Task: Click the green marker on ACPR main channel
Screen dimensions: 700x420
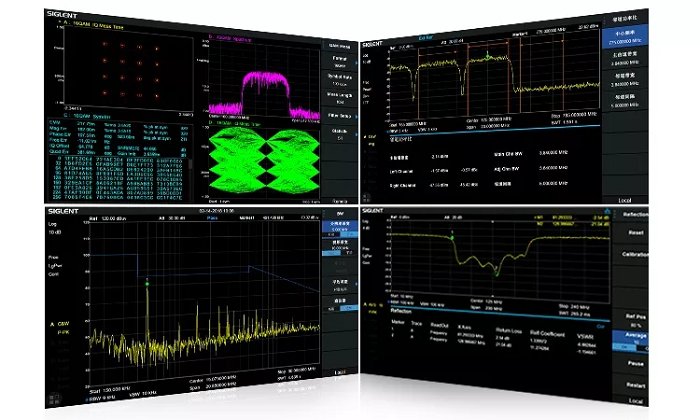Action: (488, 56)
